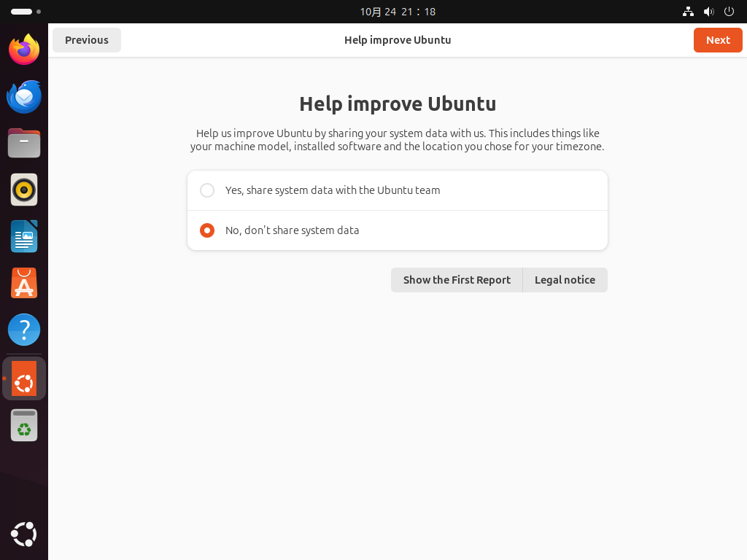Open LibreOffice Writer from the dock
This screenshot has width=747, height=560.
24,236
